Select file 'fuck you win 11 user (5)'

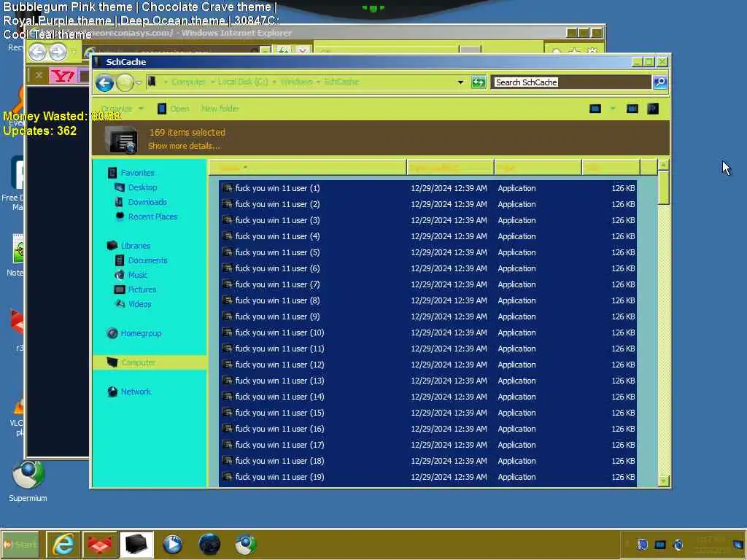(427, 252)
